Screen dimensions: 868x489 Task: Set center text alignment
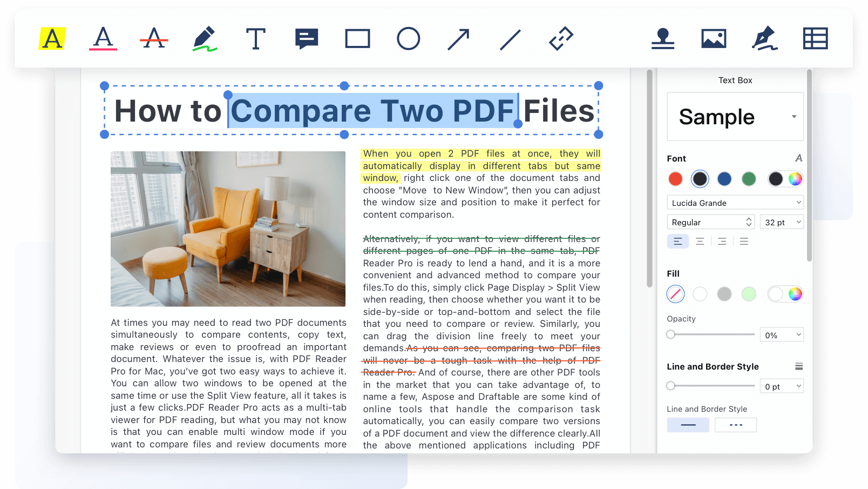tap(700, 242)
